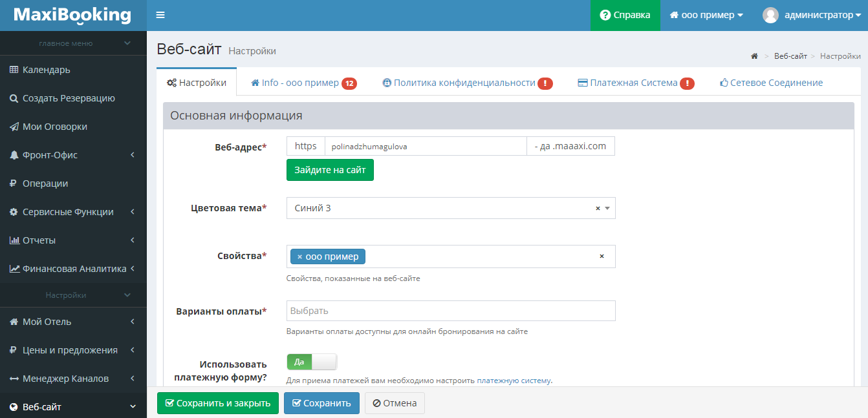Expand the Сервисные Функции submenu
Image resolution: width=868 pixels, height=418 pixels.
pos(133,212)
